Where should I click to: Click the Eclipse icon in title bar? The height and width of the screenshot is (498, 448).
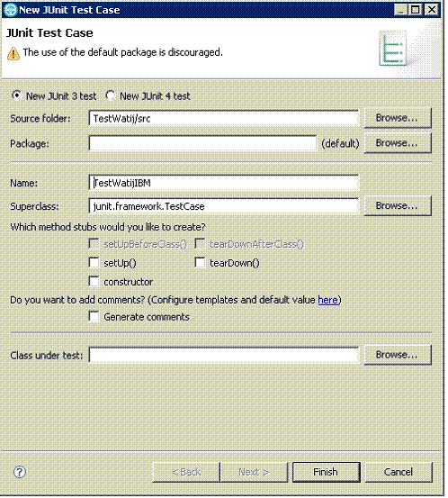click(10, 10)
